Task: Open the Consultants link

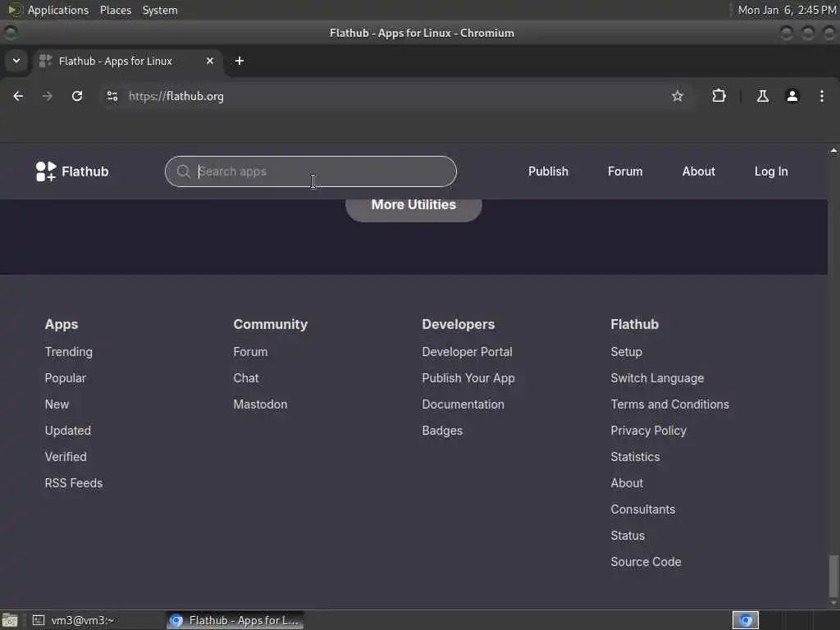Action: 643,509
